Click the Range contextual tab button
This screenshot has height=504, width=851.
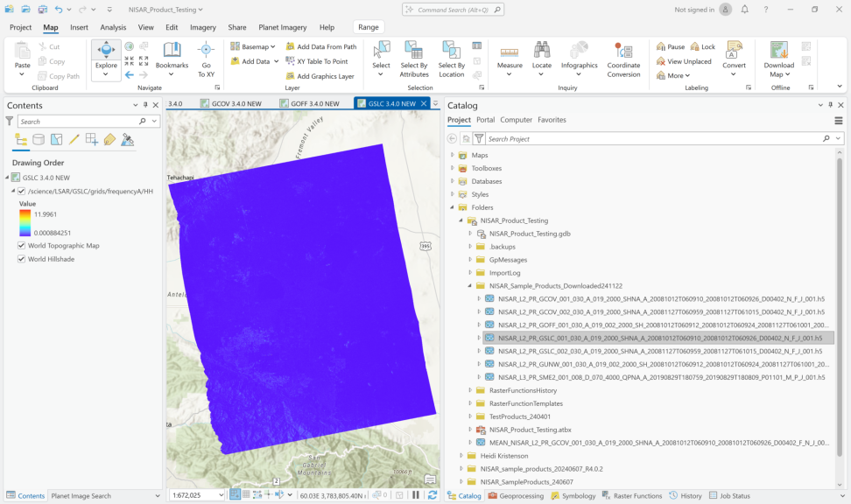pos(368,27)
